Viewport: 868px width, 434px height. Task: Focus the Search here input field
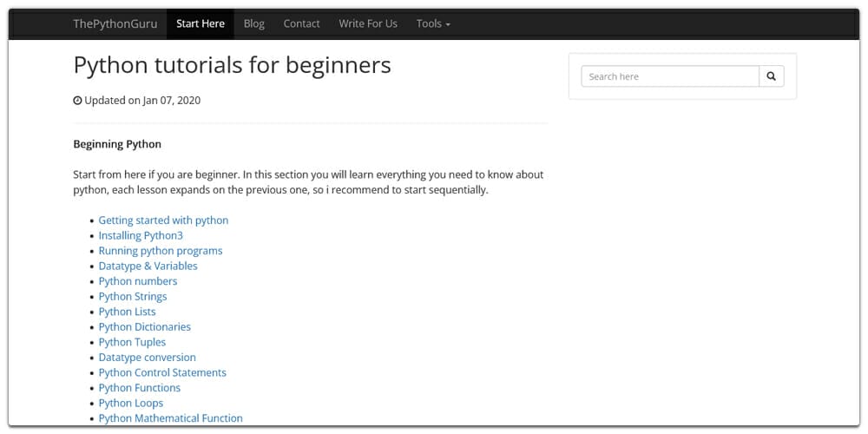tap(669, 76)
